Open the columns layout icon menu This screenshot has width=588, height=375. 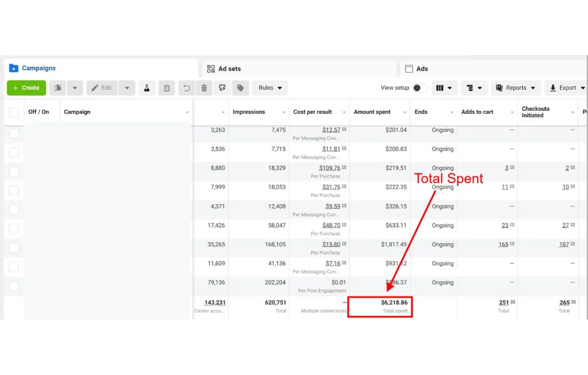(x=444, y=88)
